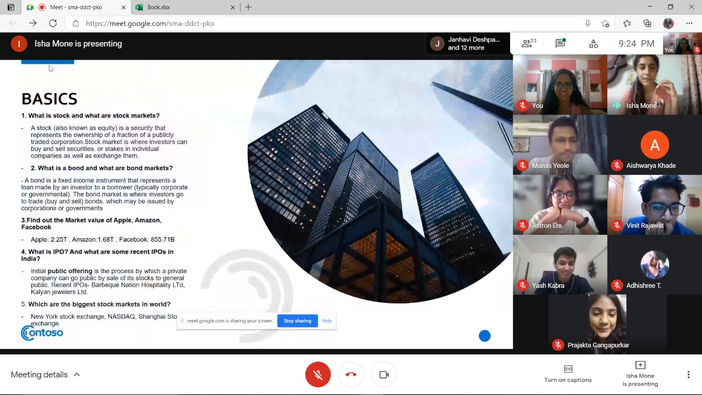Click the red hang-up call button
The width and height of the screenshot is (702, 395).
[351, 374]
